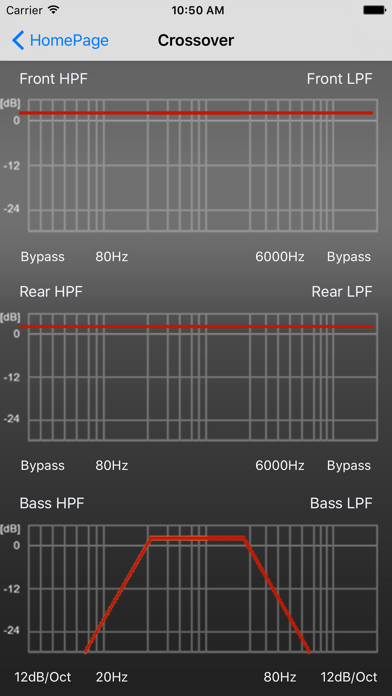This screenshot has width=392, height=696.
Task: Tap Rear LPF 6000Hz frequency value
Action: coord(280,466)
